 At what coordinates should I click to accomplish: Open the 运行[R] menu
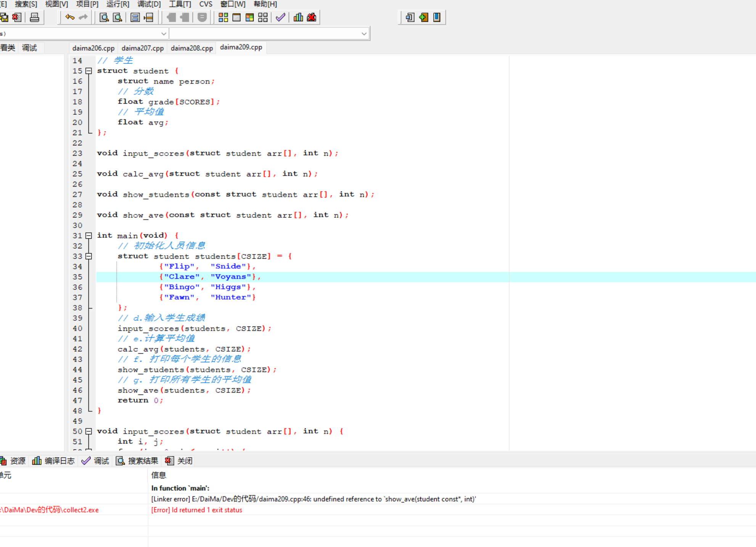117,4
